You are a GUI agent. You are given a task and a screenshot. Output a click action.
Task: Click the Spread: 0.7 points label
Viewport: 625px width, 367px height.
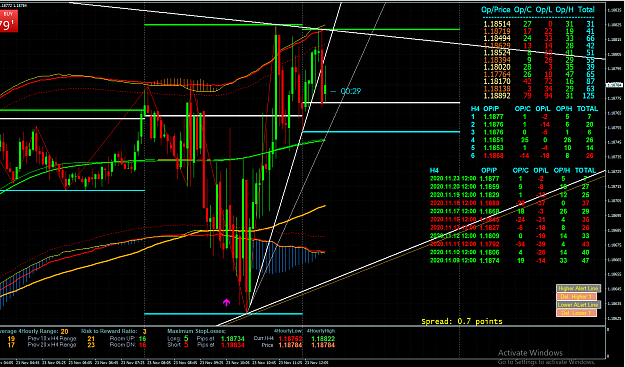(x=462, y=321)
